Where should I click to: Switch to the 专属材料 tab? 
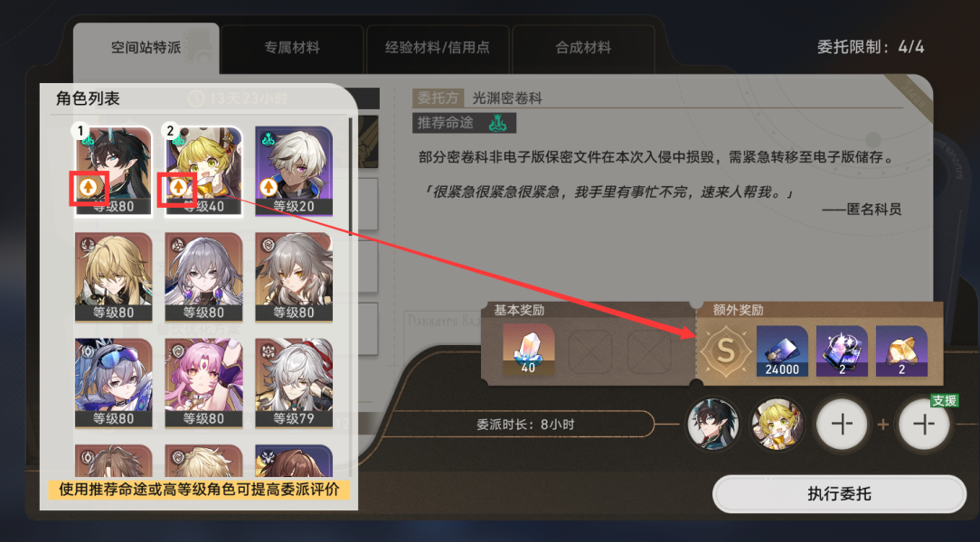pos(292,48)
